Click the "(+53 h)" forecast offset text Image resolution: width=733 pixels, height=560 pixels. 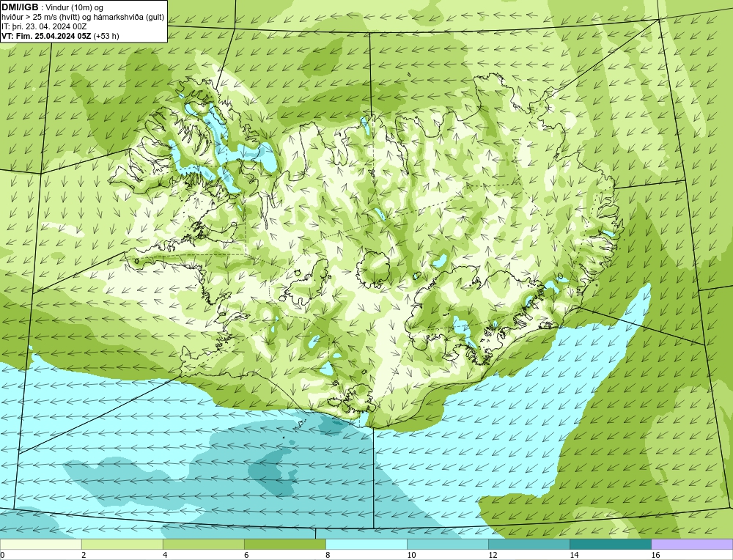106,36
